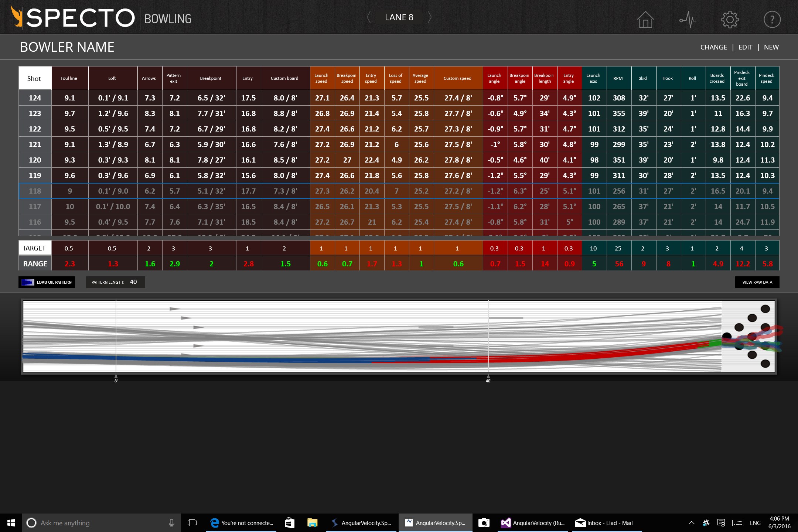The height and width of the screenshot is (532, 798).
Task: Click NEW bowler link
Action: point(771,47)
